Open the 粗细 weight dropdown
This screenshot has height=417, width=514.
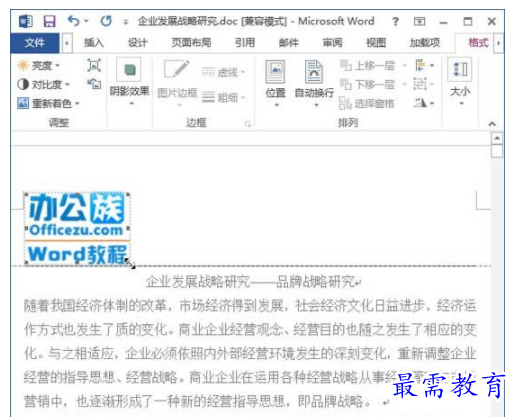pyautogui.click(x=223, y=97)
